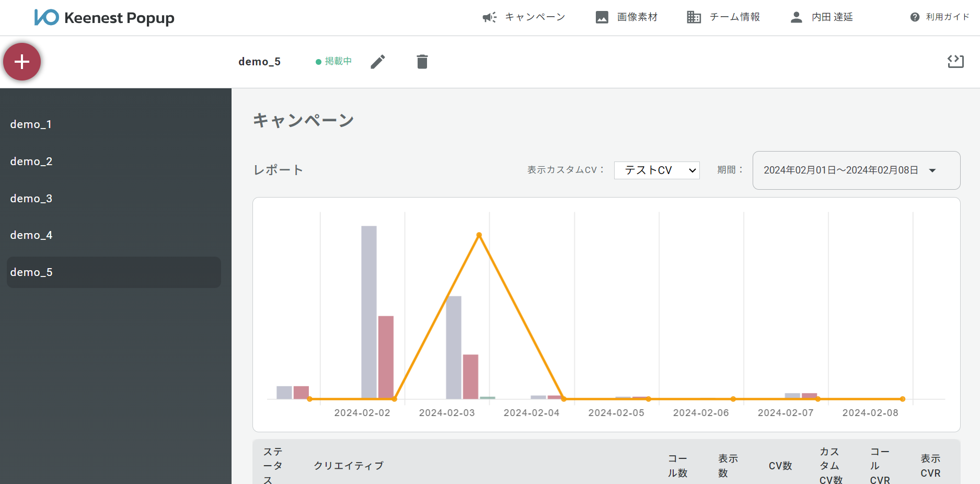Click the チーム情報 building icon
The image size is (980, 484).
pos(694,17)
